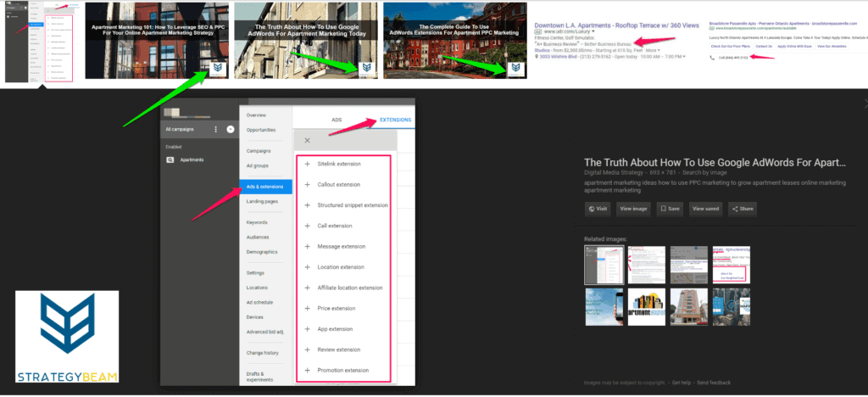Open the related image with the About Us pink box

point(732,265)
